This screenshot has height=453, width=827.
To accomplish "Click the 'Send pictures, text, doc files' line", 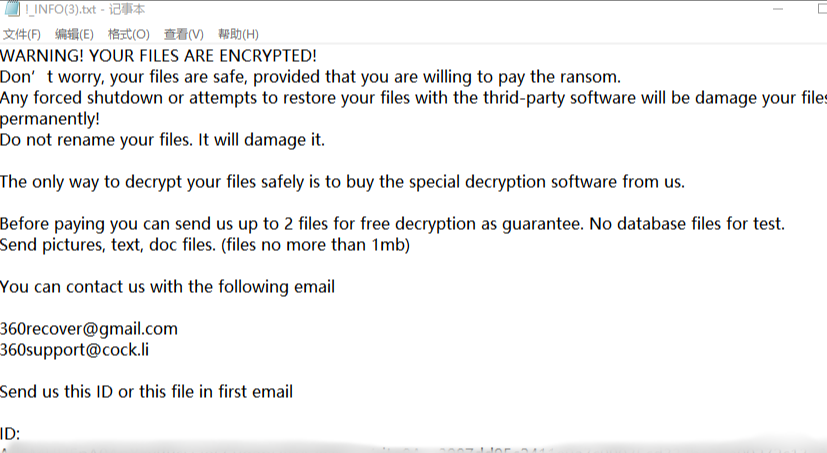I will tap(205, 245).
